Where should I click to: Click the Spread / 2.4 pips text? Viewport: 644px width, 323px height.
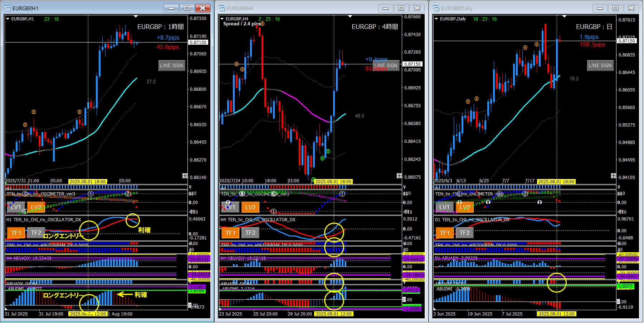[x=242, y=24]
